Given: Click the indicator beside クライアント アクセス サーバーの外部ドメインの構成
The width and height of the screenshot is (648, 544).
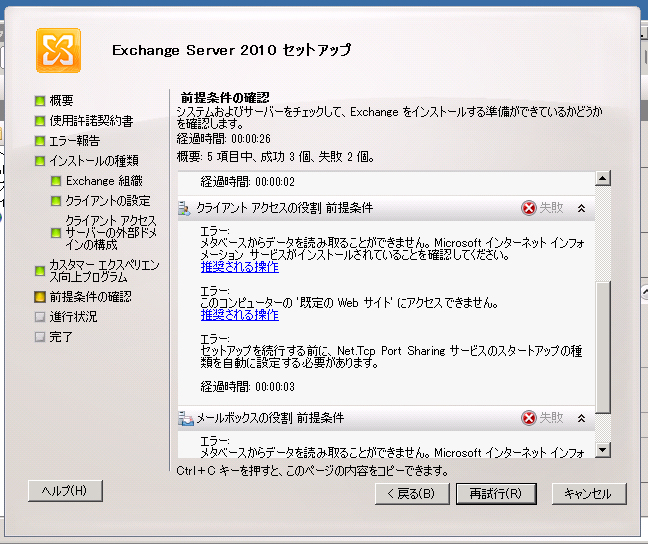Looking at the screenshot, I should tap(56, 233).
